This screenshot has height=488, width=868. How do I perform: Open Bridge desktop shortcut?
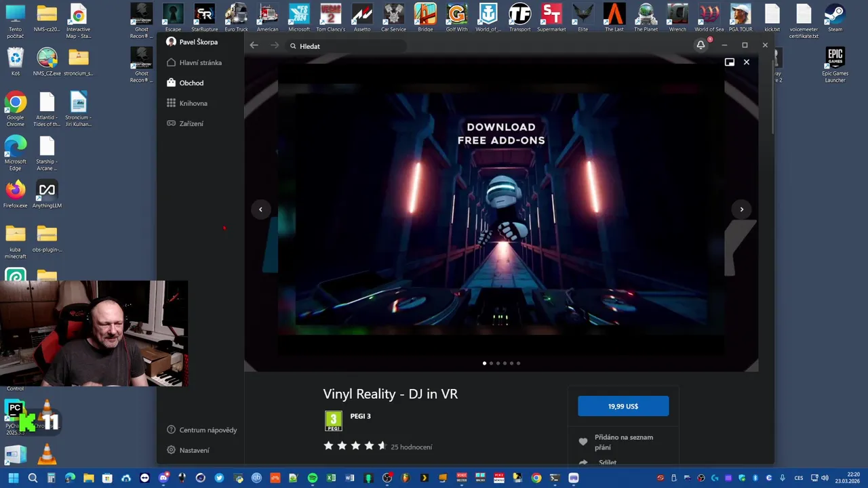point(425,18)
